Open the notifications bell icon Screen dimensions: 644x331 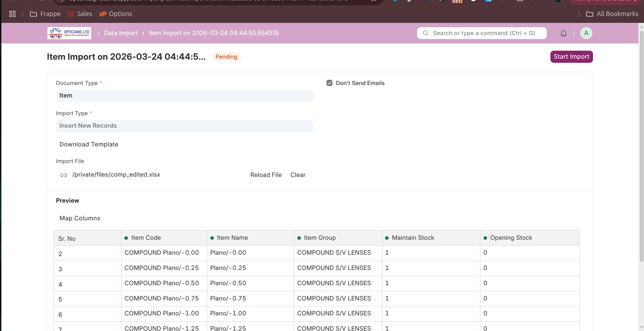tap(564, 33)
